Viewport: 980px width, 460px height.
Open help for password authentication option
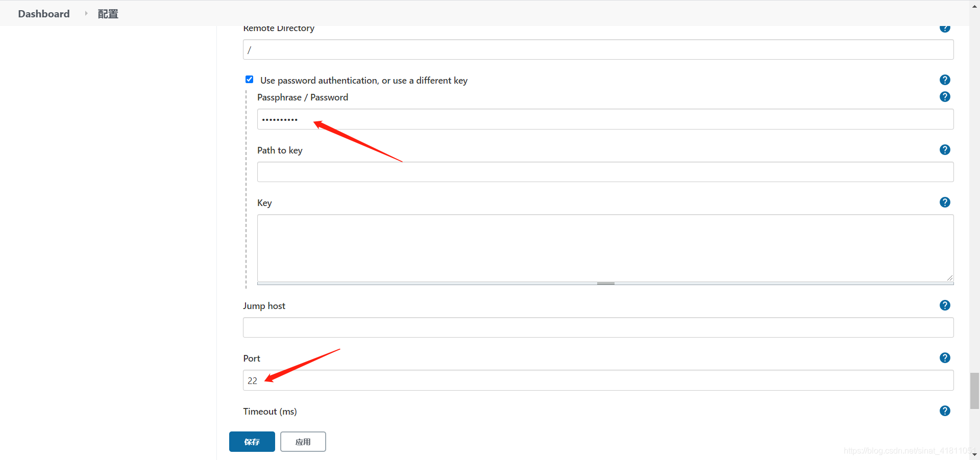(945, 80)
